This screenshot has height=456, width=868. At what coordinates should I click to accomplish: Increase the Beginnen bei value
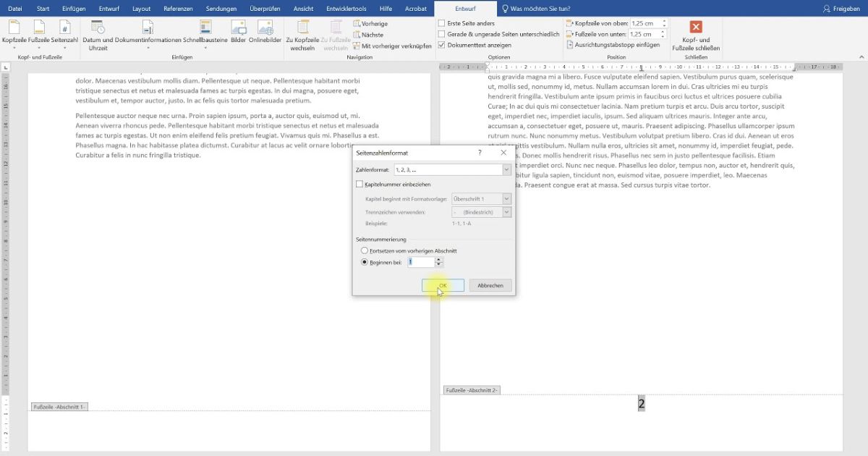pyautogui.click(x=438, y=260)
